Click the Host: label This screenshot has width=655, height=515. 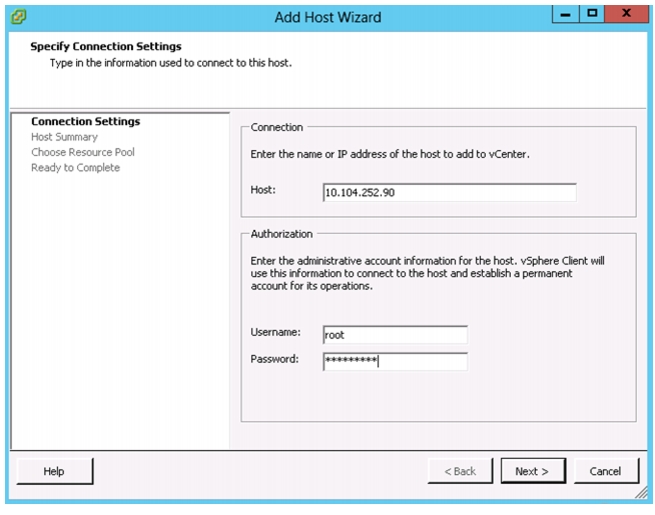(x=263, y=190)
